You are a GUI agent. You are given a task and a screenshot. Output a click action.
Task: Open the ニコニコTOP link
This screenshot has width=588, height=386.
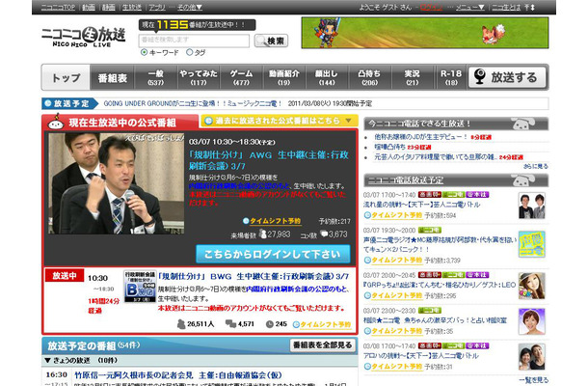coord(58,7)
